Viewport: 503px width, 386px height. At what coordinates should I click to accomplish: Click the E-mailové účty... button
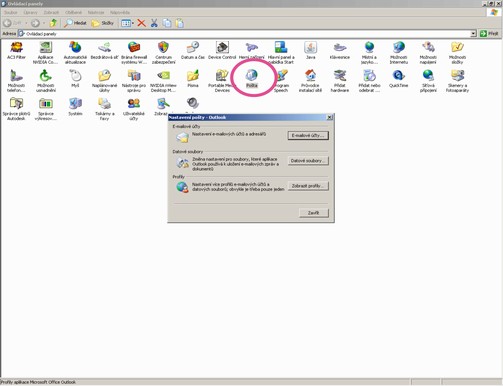(x=308, y=135)
